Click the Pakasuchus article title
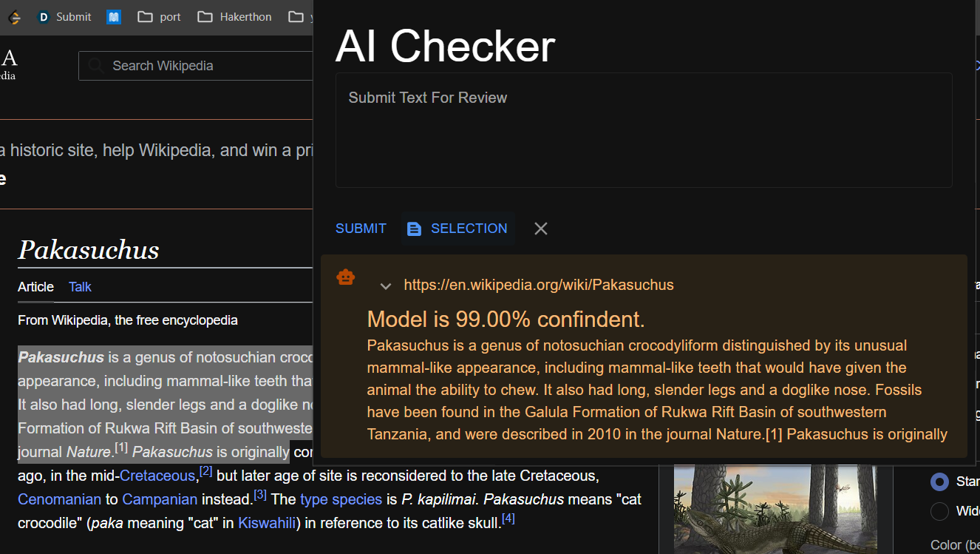 pos(89,250)
